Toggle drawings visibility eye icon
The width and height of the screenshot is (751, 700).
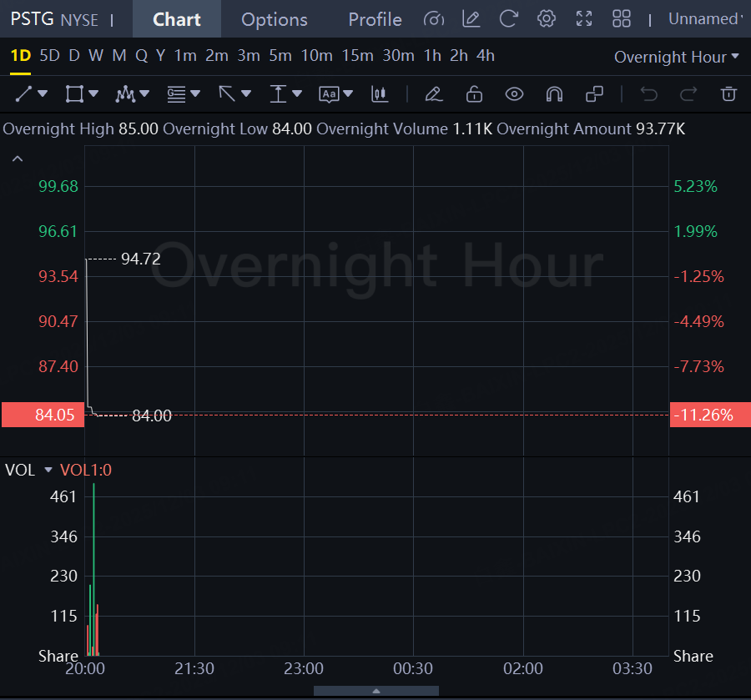click(x=514, y=93)
